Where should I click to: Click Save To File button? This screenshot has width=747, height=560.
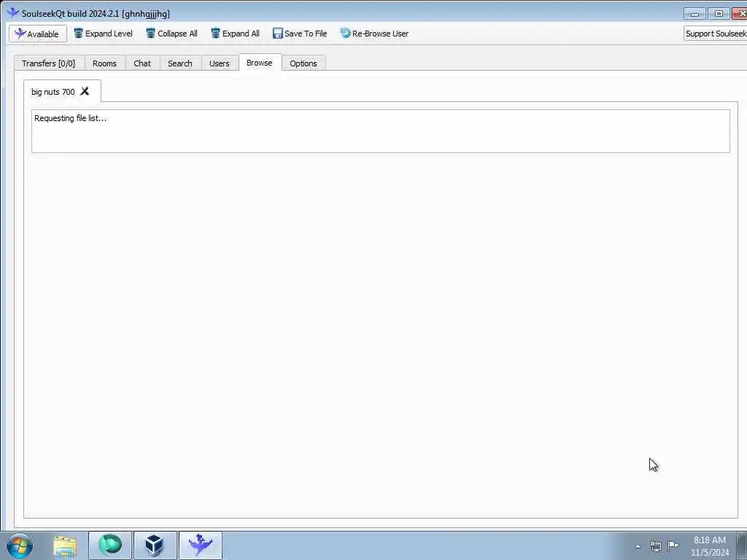coord(300,34)
